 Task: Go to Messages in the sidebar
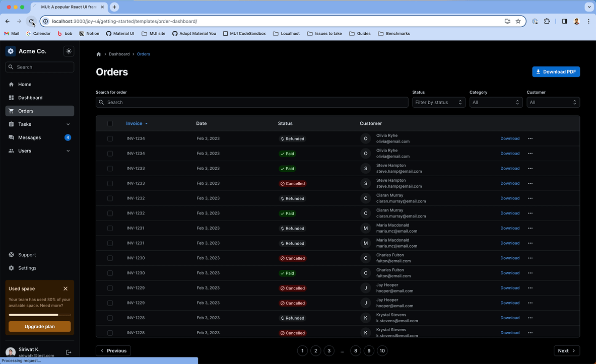[x=30, y=137]
